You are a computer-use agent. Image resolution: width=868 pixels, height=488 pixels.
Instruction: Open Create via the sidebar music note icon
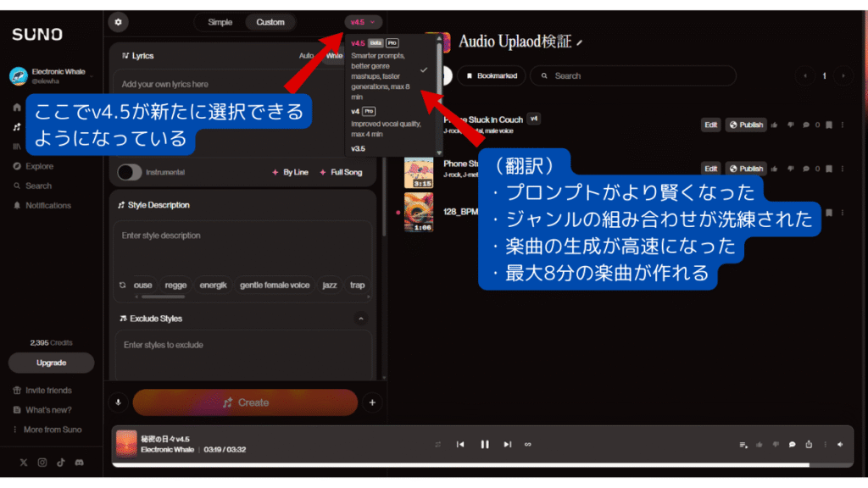point(17,127)
